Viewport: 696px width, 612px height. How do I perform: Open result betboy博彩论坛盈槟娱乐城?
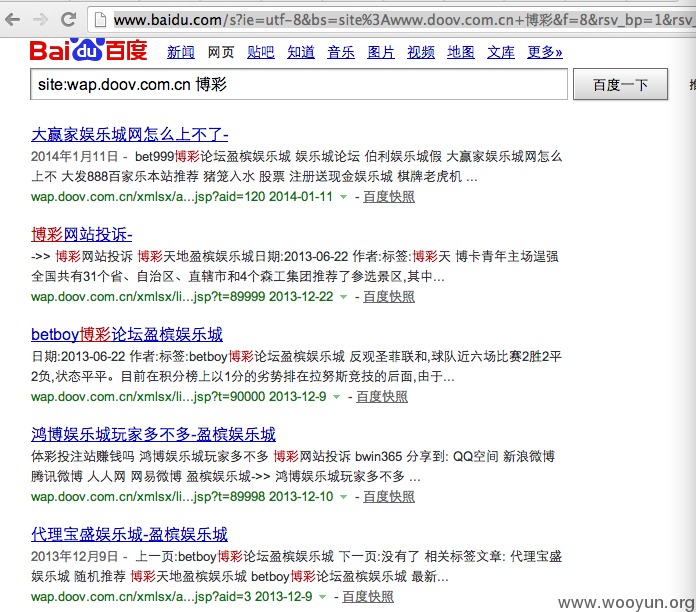127,334
